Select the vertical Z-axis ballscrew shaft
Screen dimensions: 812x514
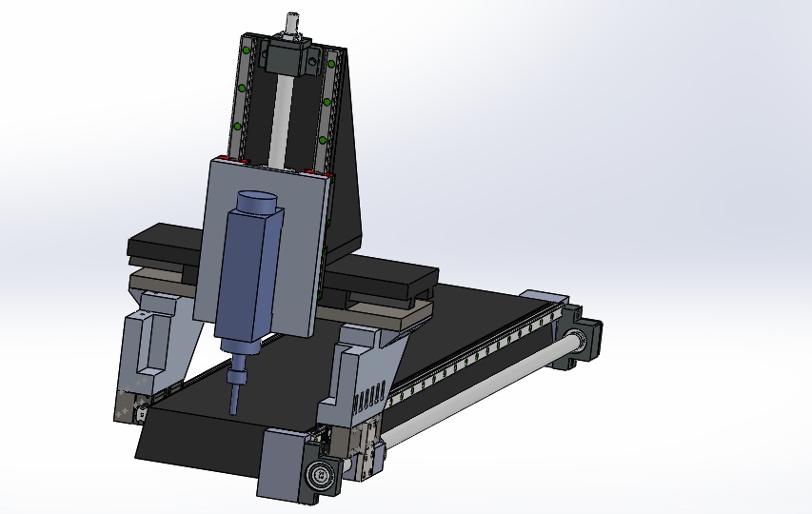click(x=280, y=122)
